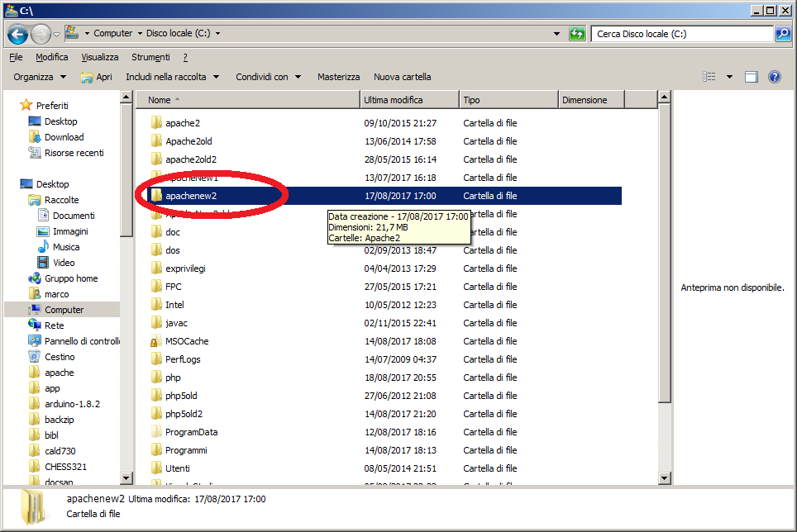This screenshot has height=532, width=797.
Task: Click the search magnifier icon
Action: click(782, 34)
